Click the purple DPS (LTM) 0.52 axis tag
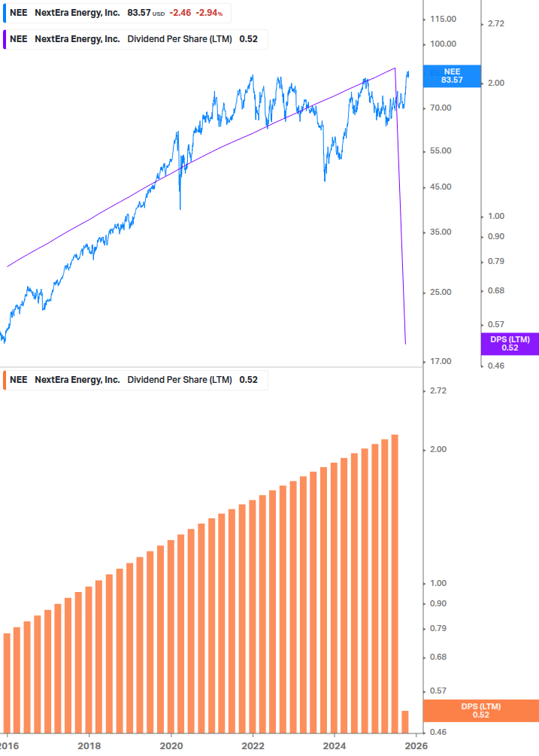 pos(510,344)
